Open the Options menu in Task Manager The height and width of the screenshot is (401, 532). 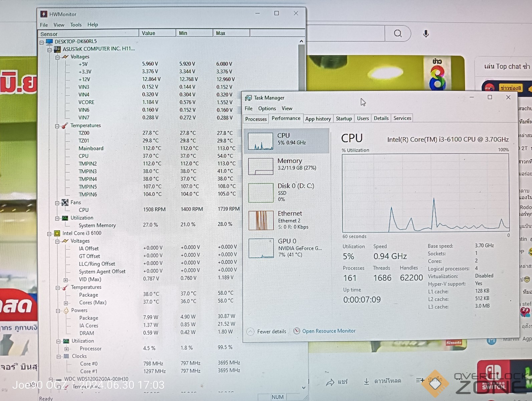coord(267,109)
